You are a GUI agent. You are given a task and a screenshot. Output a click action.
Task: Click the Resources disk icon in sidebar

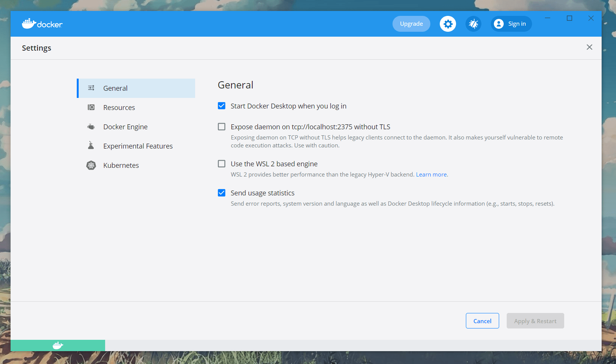pyautogui.click(x=91, y=107)
